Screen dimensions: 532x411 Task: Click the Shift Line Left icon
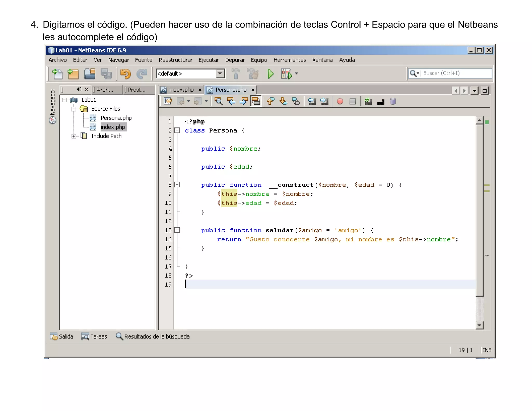point(312,101)
